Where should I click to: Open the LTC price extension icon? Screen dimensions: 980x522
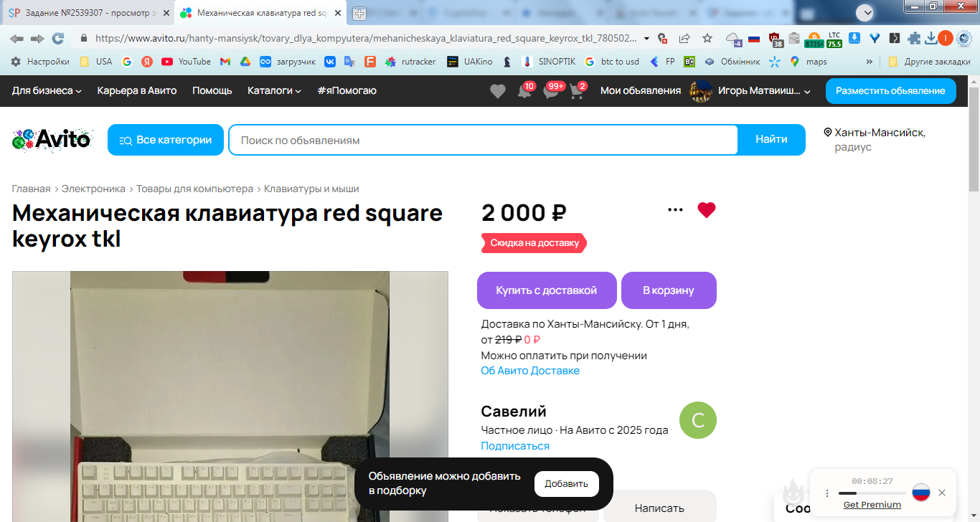click(x=834, y=39)
